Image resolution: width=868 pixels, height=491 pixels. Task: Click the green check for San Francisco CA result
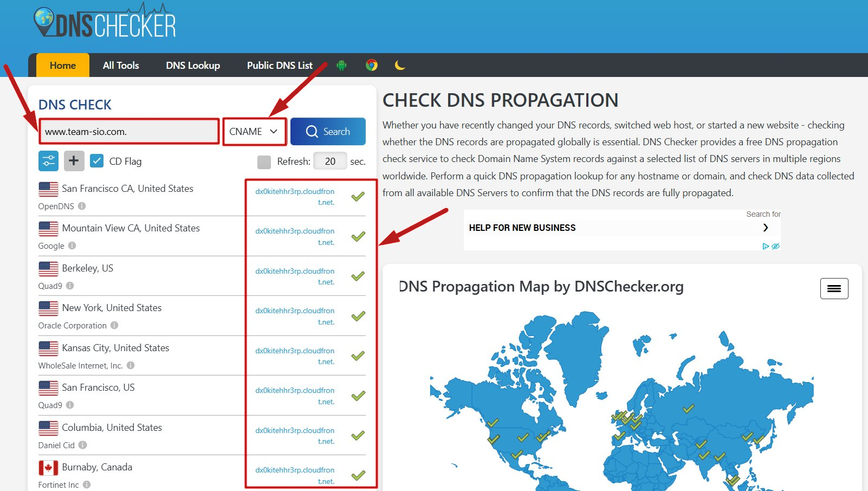click(x=358, y=197)
